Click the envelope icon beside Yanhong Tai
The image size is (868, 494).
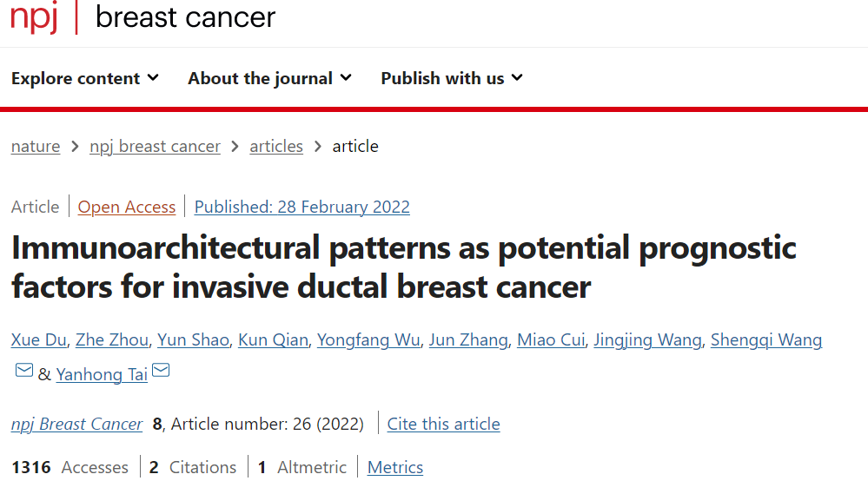(161, 372)
